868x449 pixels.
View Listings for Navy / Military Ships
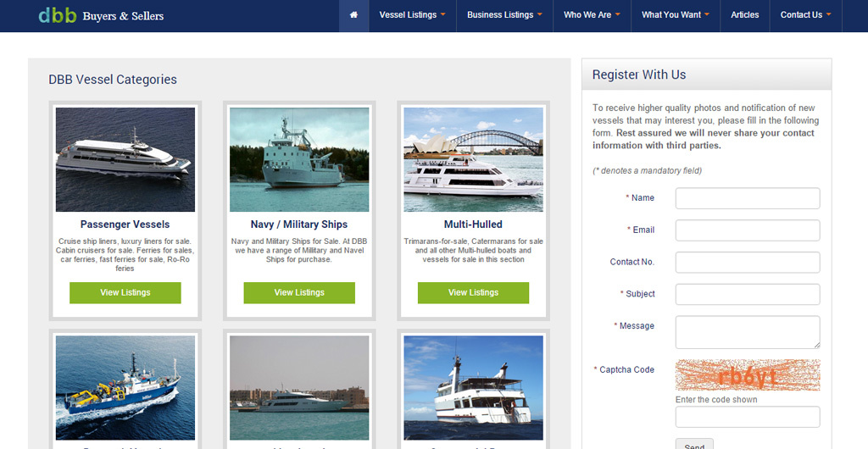pos(299,293)
